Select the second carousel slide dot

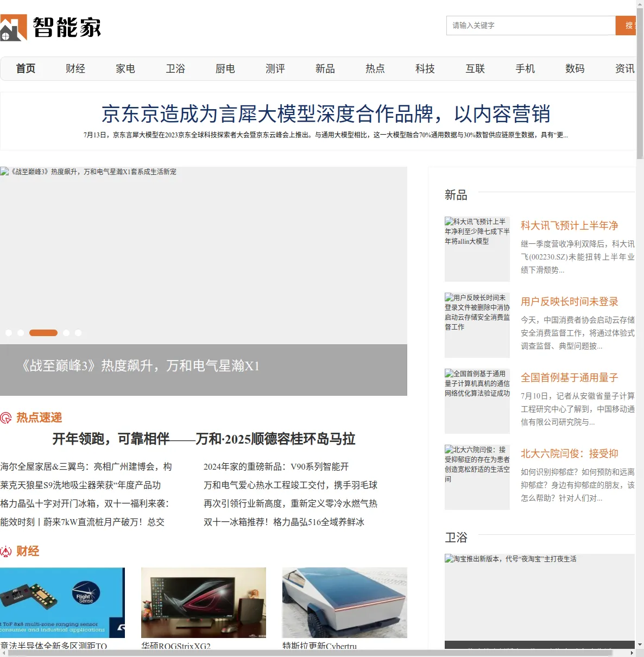(21, 333)
